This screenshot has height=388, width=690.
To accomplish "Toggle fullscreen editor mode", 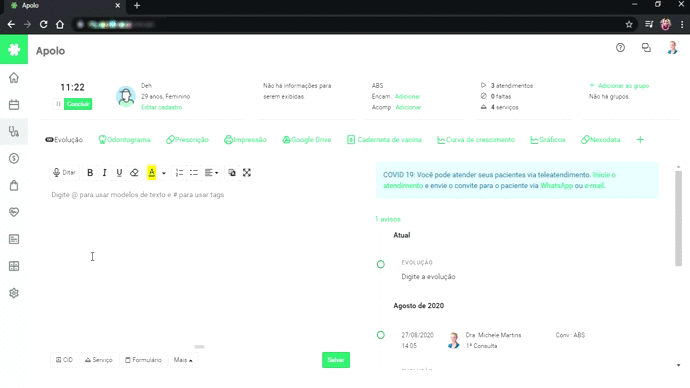I will (x=247, y=173).
